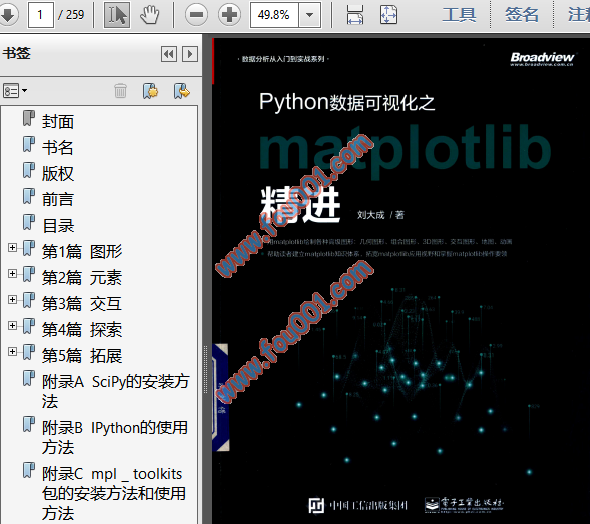Select the 第2篇 元素 bookmark text
Screen dimensions: 590x524
[82, 278]
